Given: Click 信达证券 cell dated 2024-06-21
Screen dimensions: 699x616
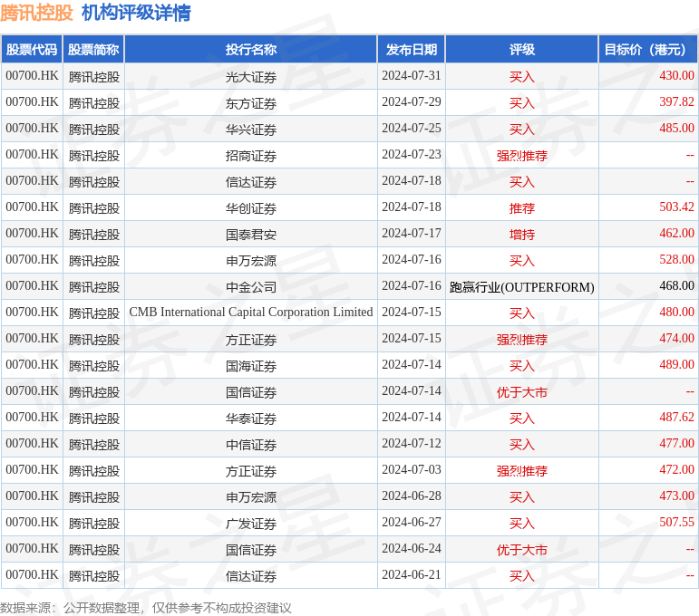Looking at the screenshot, I should point(251,576).
